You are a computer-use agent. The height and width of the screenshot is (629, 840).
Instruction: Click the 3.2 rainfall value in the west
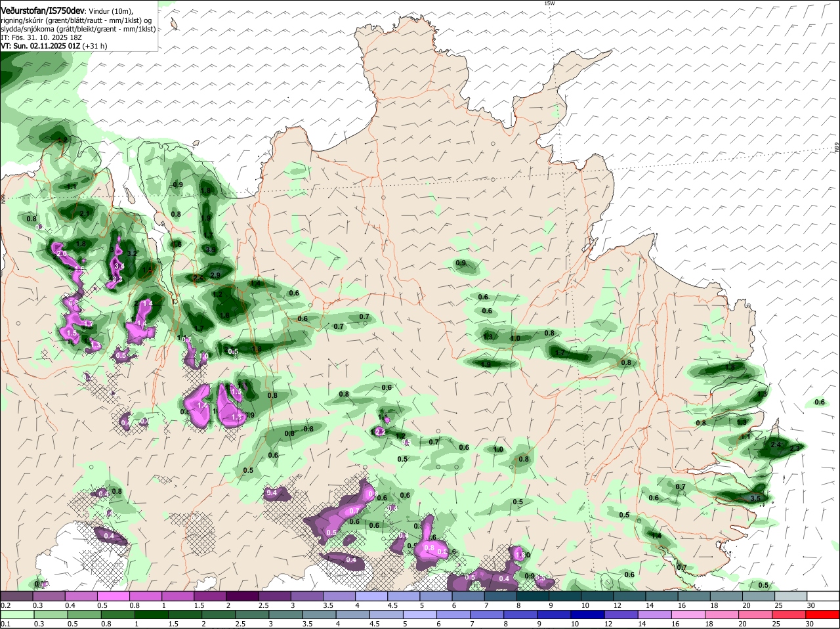(131, 253)
